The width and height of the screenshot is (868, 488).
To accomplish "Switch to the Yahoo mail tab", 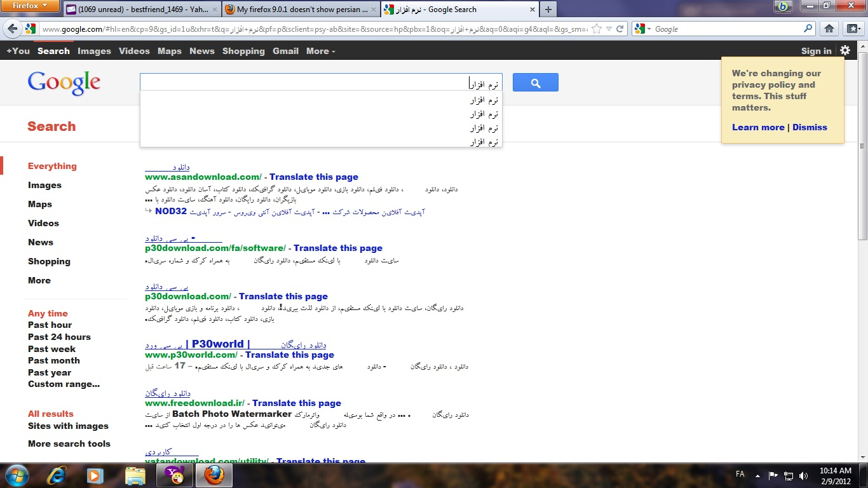I will pos(142,10).
